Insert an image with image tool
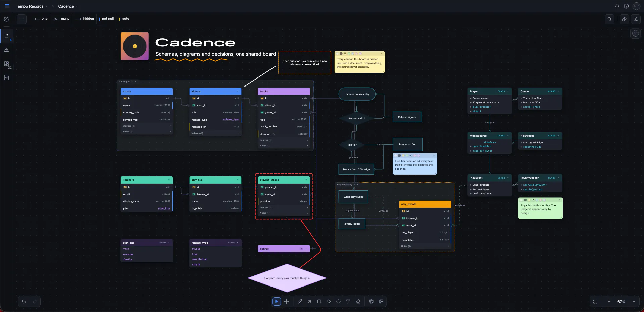 coord(381,301)
